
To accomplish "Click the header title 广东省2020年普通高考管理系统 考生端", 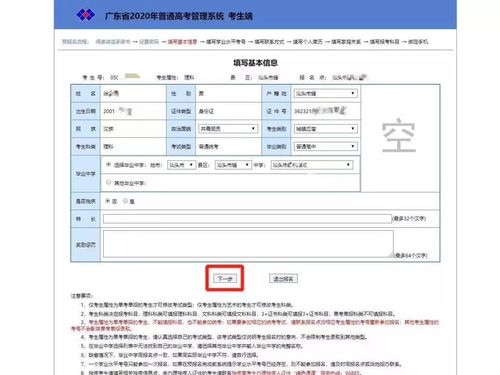I will click(x=179, y=16).
